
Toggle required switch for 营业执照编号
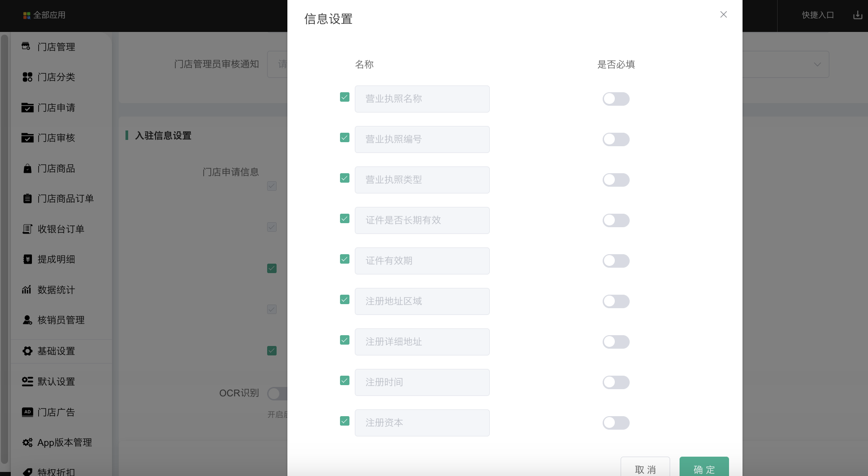click(x=616, y=139)
